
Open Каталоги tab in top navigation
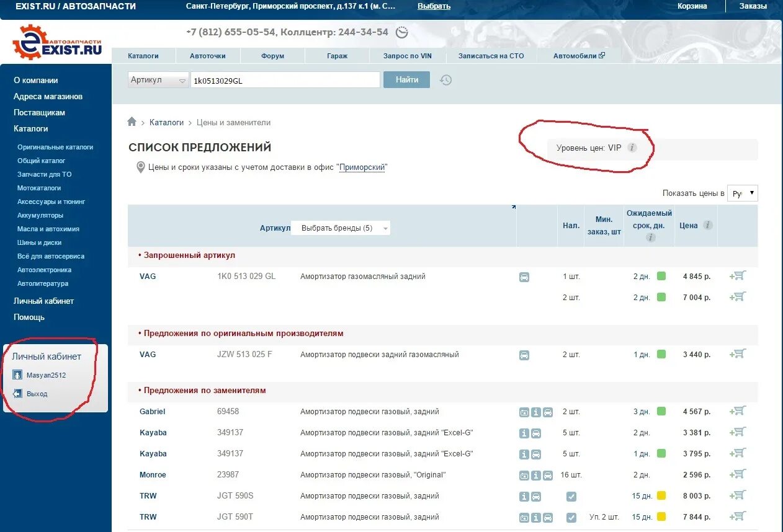143,56
